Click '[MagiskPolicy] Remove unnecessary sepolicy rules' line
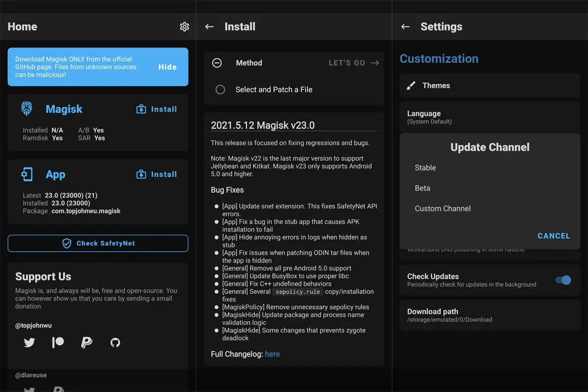The image size is (588, 392). point(295,308)
